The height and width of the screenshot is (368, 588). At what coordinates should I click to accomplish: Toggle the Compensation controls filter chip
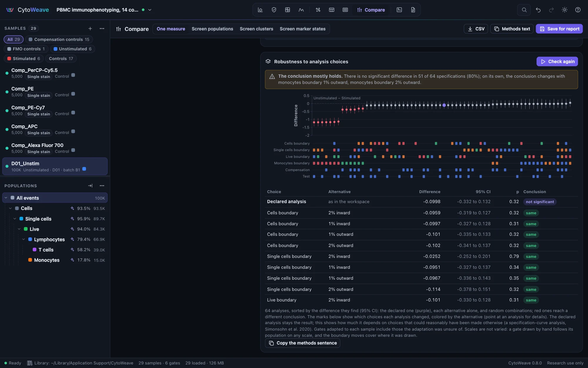(x=59, y=39)
